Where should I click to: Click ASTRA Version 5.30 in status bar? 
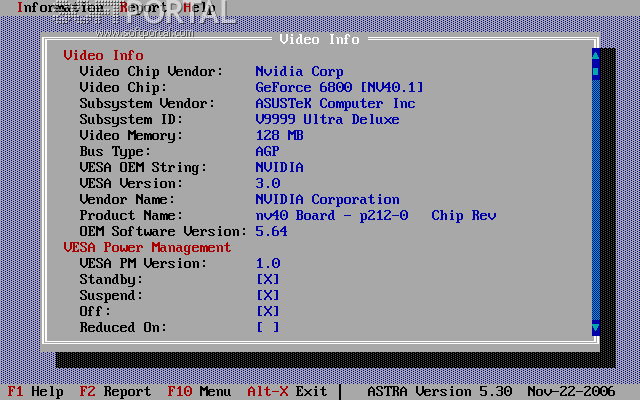440,391
